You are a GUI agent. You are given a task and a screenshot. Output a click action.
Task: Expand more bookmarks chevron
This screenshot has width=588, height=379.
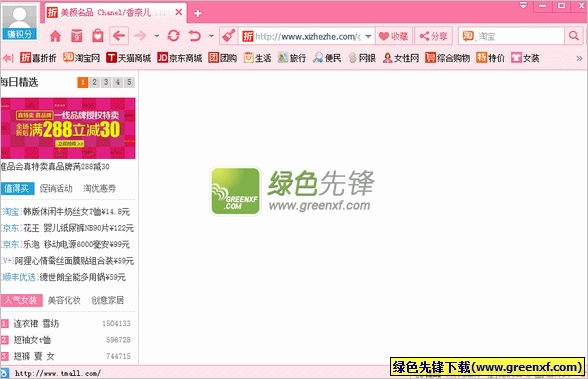point(579,58)
